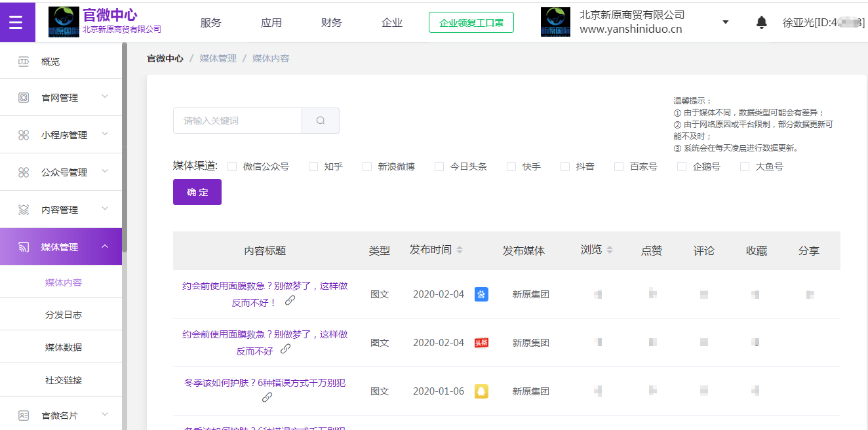The height and width of the screenshot is (430, 868).
Task: Click the purple 确定 button
Action: (x=197, y=192)
